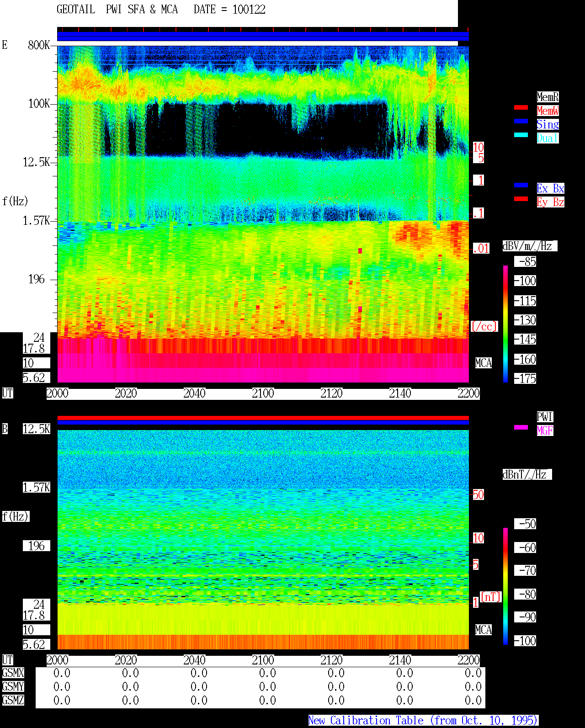Click the cyan Dual legend swatch
The height and width of the screenshot is (728, 585).
pos(521,135)
